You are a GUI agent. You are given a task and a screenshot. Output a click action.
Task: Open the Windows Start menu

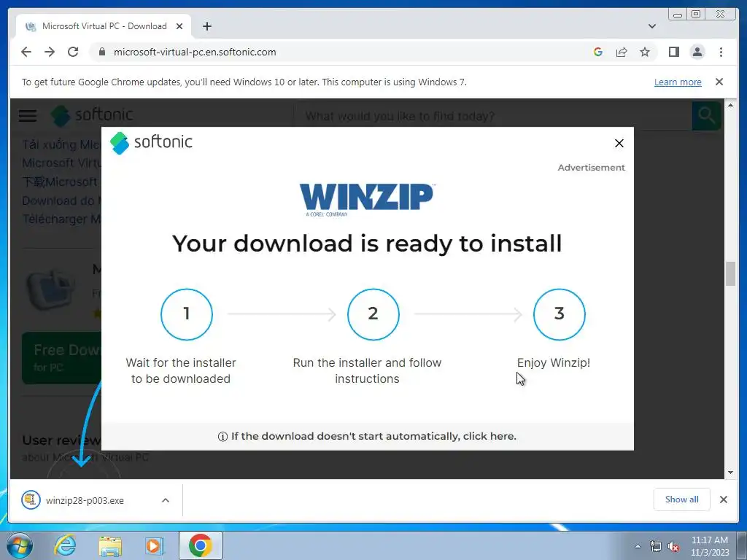click(20, 545)
